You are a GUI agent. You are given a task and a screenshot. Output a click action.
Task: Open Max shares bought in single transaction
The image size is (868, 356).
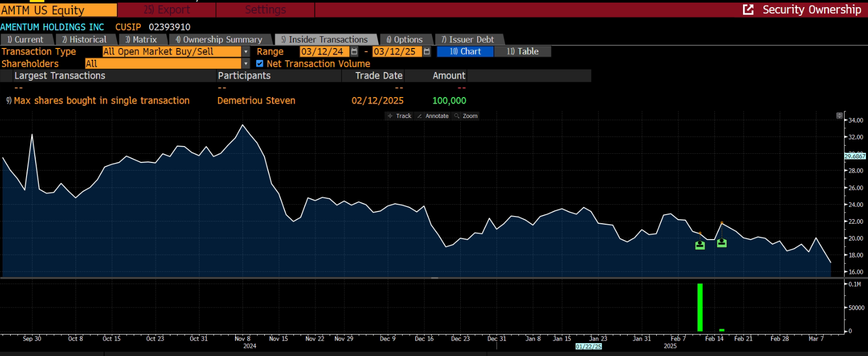[102, 101]
